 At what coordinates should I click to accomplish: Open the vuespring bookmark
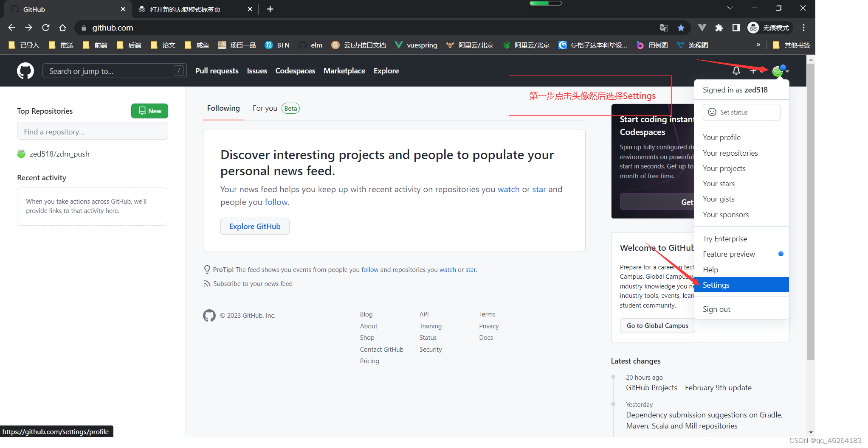[x=416, y=45]
